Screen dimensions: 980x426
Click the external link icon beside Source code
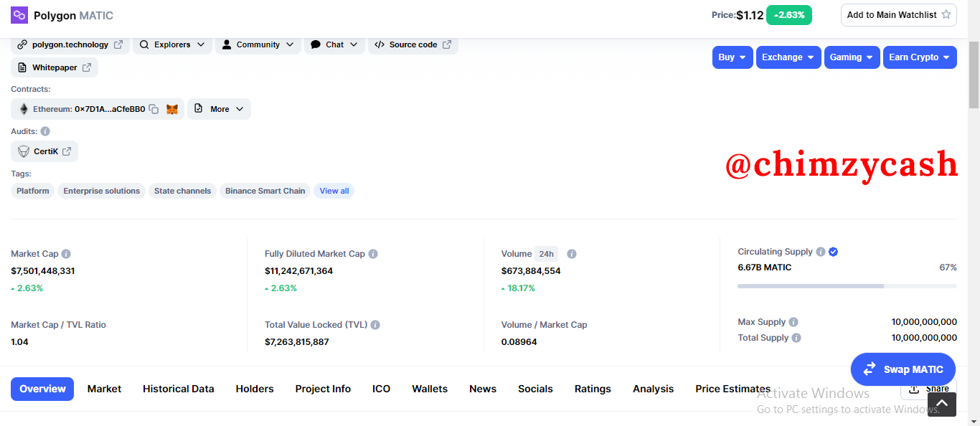tap(447, 44)
